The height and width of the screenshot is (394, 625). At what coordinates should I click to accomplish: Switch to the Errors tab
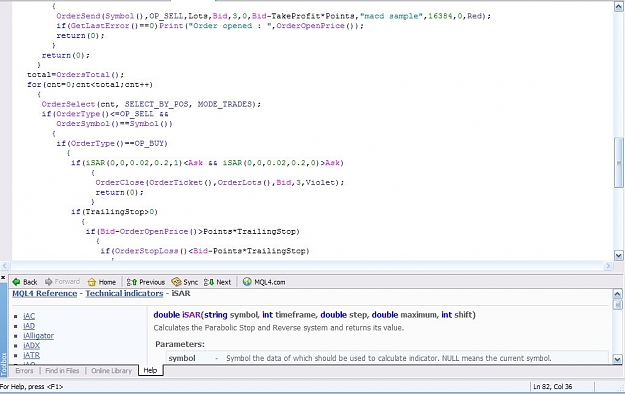(24, 371)
